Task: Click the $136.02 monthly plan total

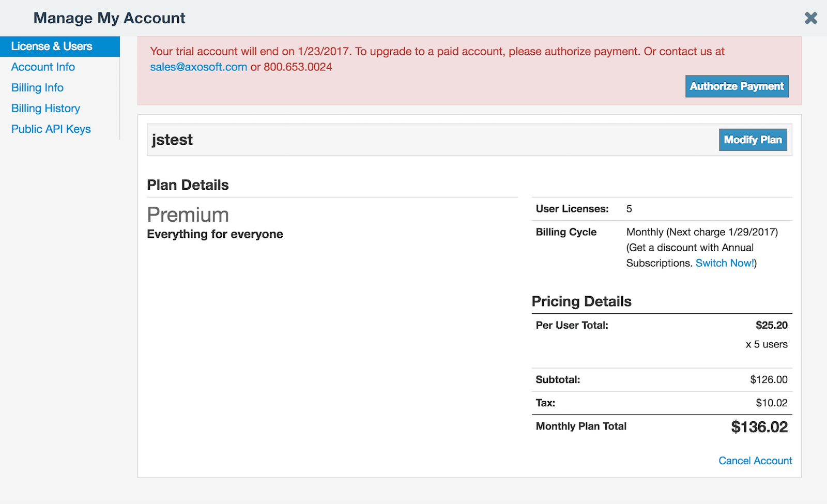Action: (x=759, y=427)
